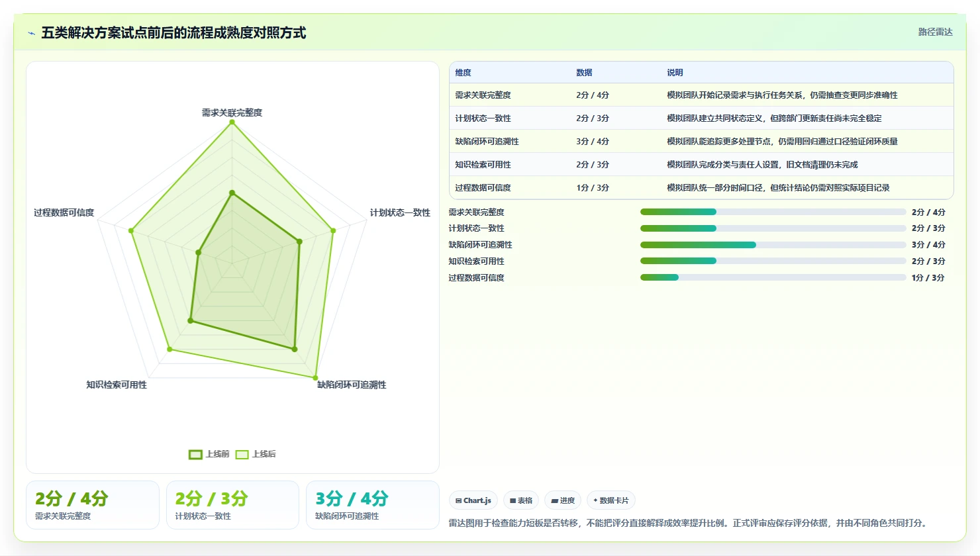Open the 缺陷闭环可追溯性 3分/4分 score card
The height and width of the screenshot is (556, 980).
[373, 505]
